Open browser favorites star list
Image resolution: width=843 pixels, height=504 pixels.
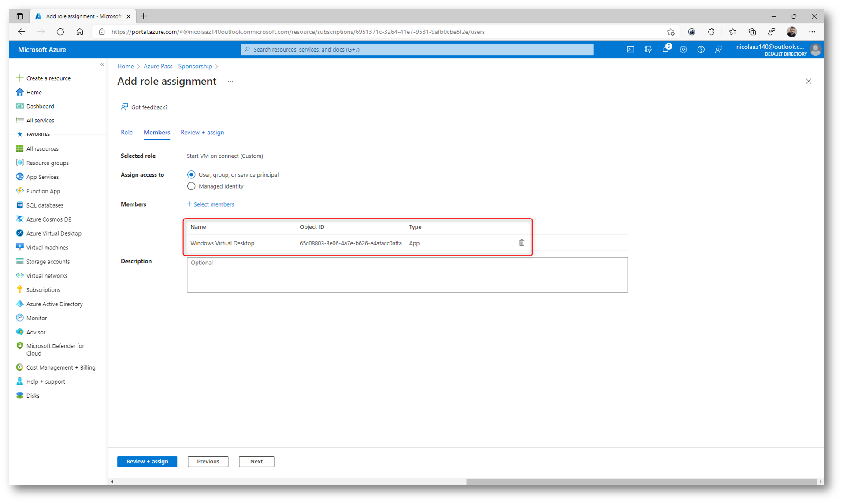tap(732, 32)
